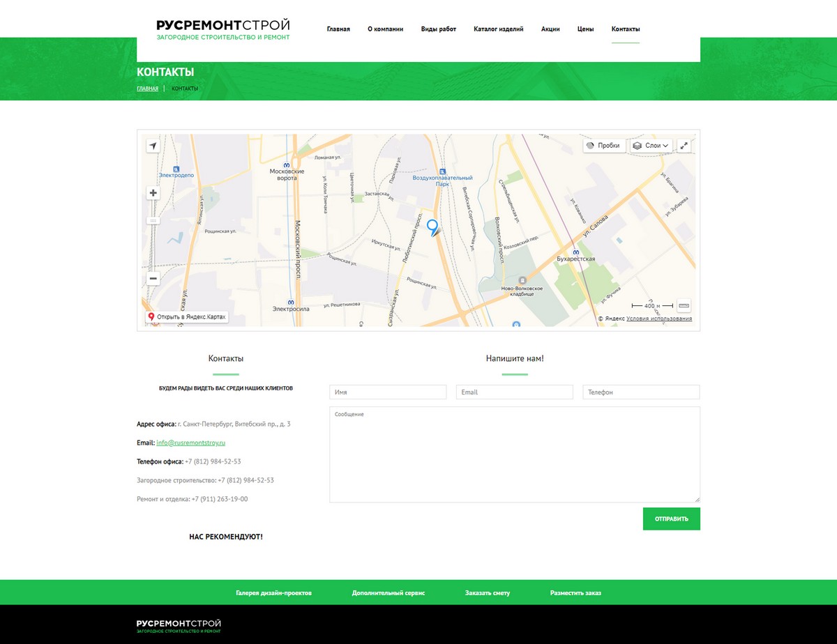Click the map zoom slider handle

(x=153, y=220)
